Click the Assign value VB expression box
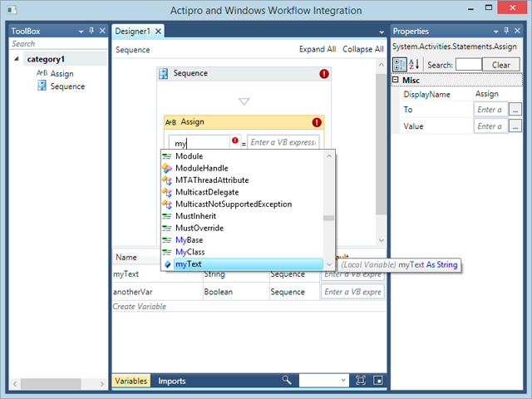The width and height of the screenshot is (532, 399). [x=283, y=142]
